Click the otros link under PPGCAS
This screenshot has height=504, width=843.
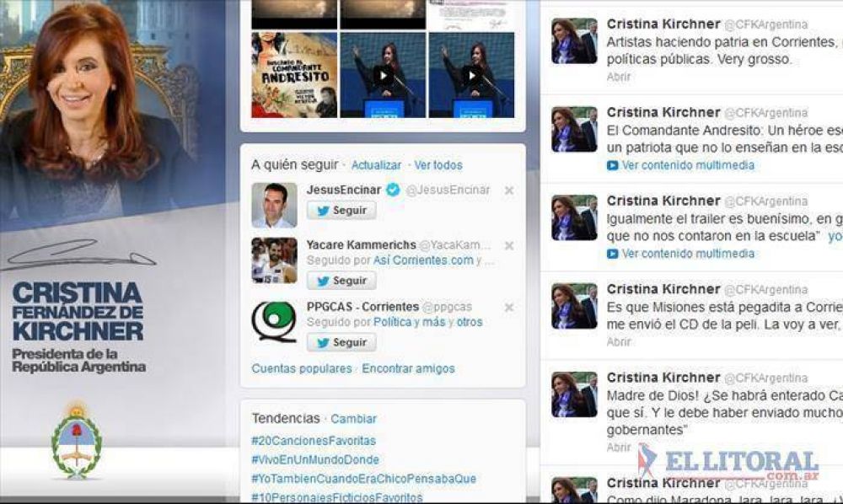tap(470, 322)
